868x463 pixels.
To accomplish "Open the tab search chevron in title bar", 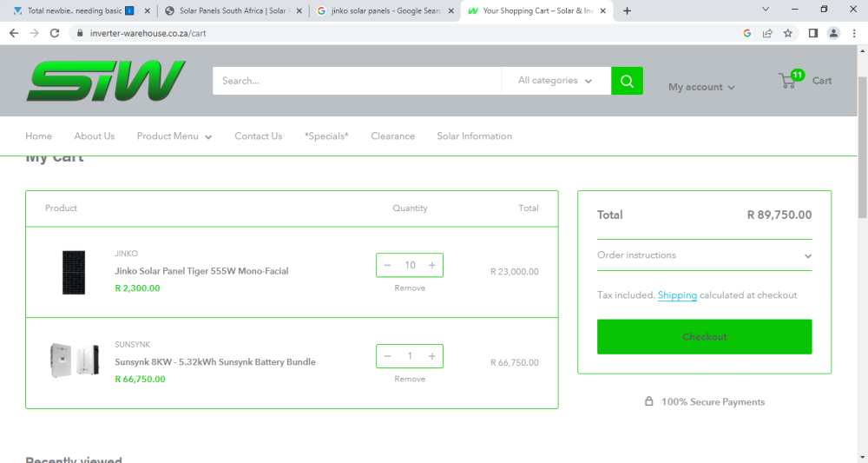I will (766, 9).
